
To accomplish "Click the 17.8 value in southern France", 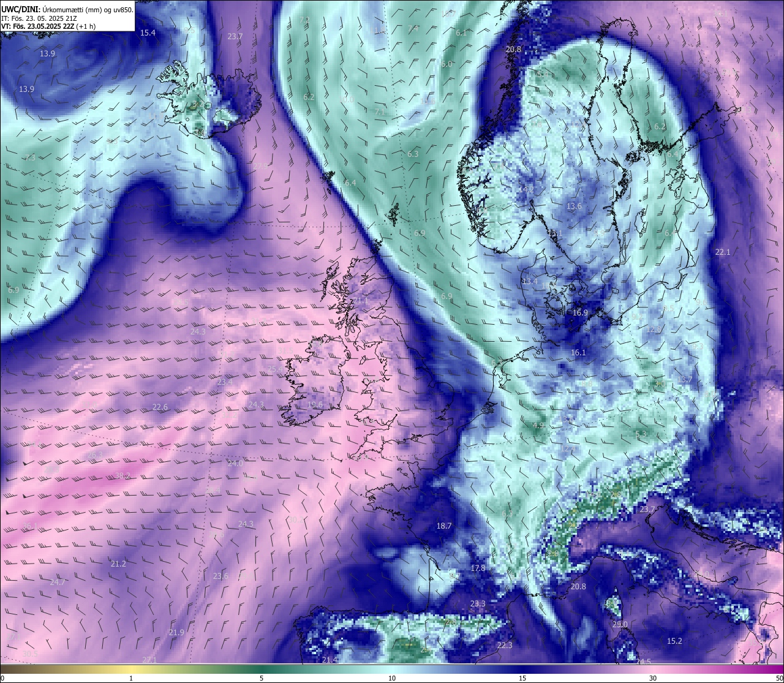I will click(478, 568).
